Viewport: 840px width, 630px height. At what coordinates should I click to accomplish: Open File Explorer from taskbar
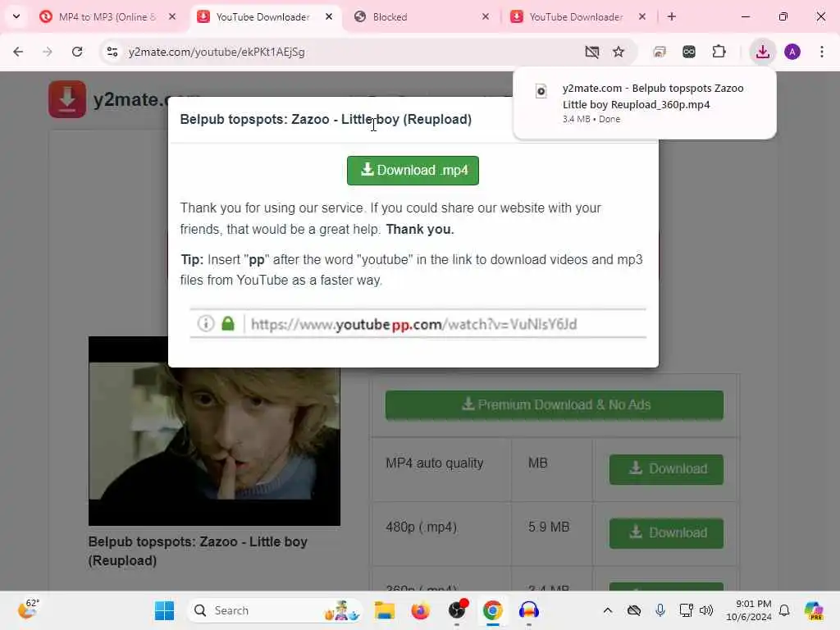[x=384, y=610]
